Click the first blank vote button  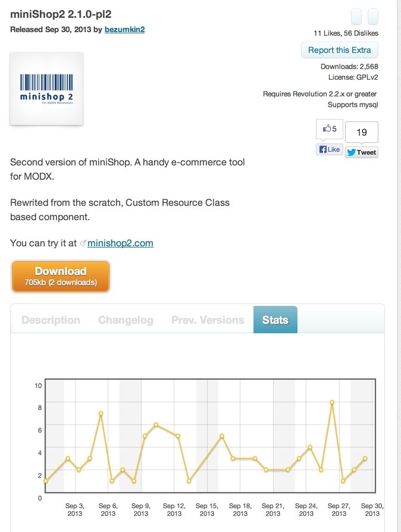point(356,17)
